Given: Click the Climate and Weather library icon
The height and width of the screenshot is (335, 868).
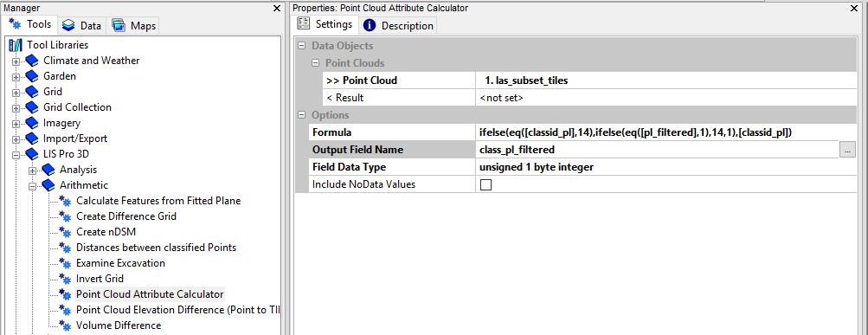Looking at the screenshot, I should click(32, 61).
